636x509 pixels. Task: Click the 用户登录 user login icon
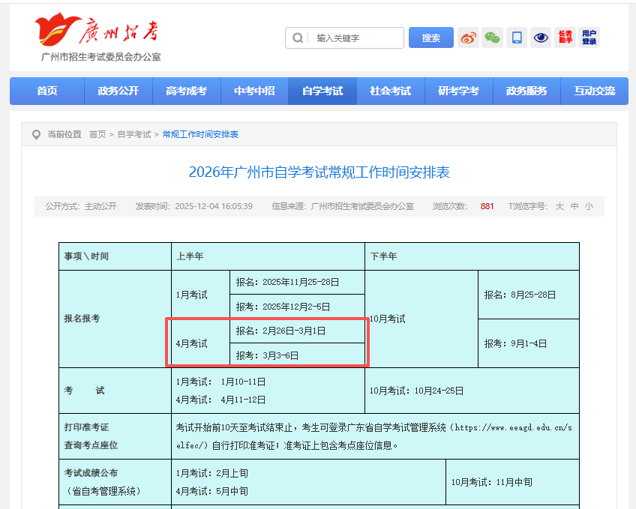589,38
